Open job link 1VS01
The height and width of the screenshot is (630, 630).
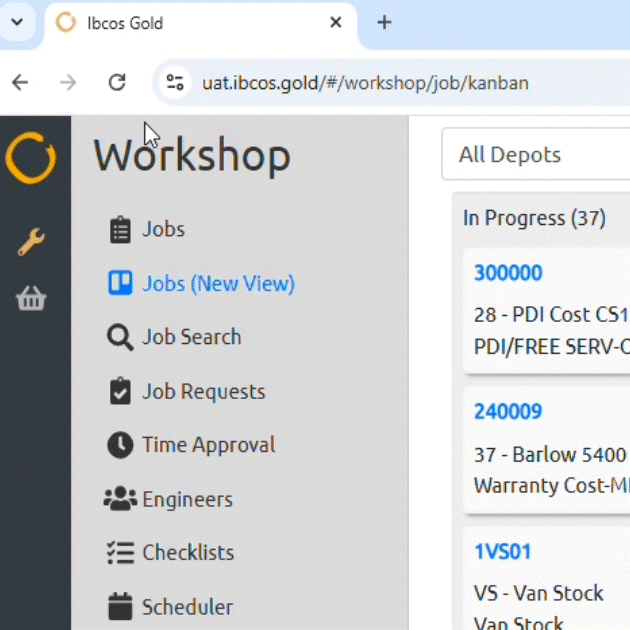503,552
